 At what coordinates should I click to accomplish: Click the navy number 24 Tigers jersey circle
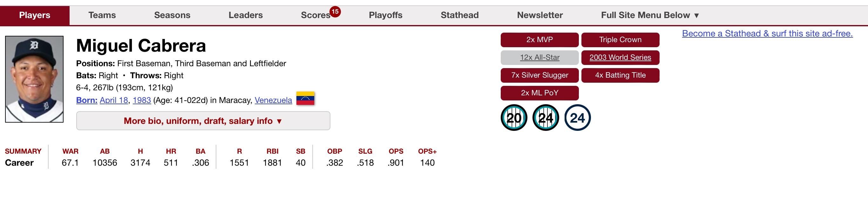pyautogui.click(x=577, y=118)
